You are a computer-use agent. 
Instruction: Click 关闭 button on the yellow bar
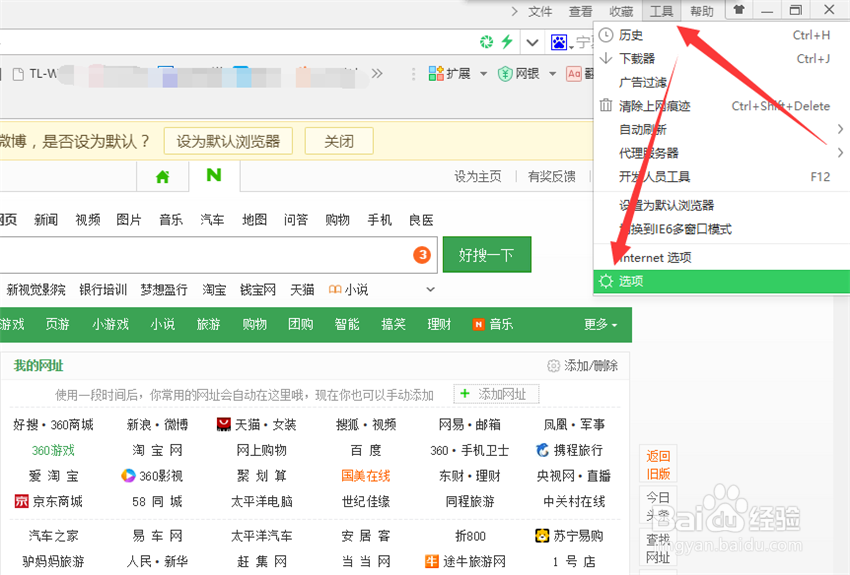click(x=339, y=141)
